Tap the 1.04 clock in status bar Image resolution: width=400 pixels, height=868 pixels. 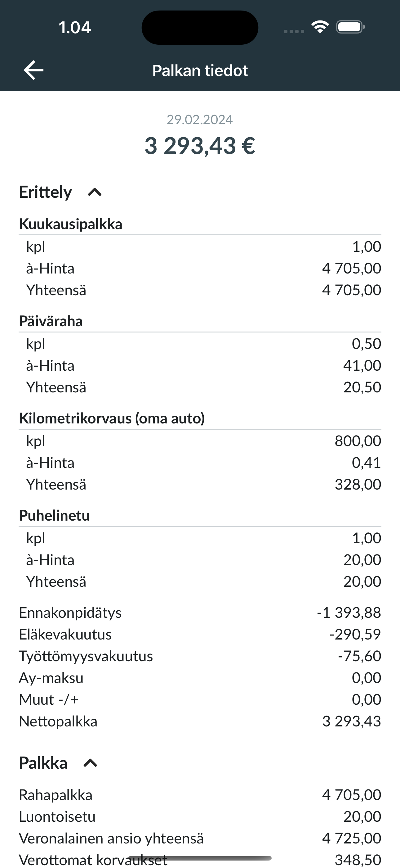click(75, 27)
